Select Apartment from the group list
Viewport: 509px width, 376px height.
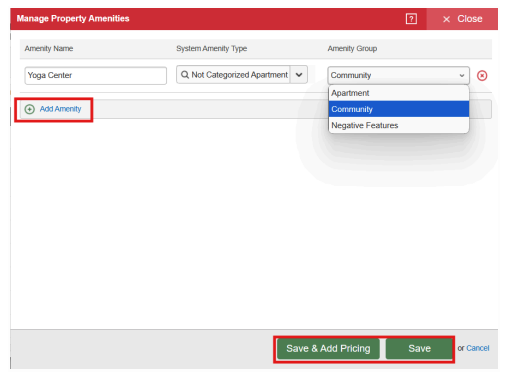(x=399, y=93)
